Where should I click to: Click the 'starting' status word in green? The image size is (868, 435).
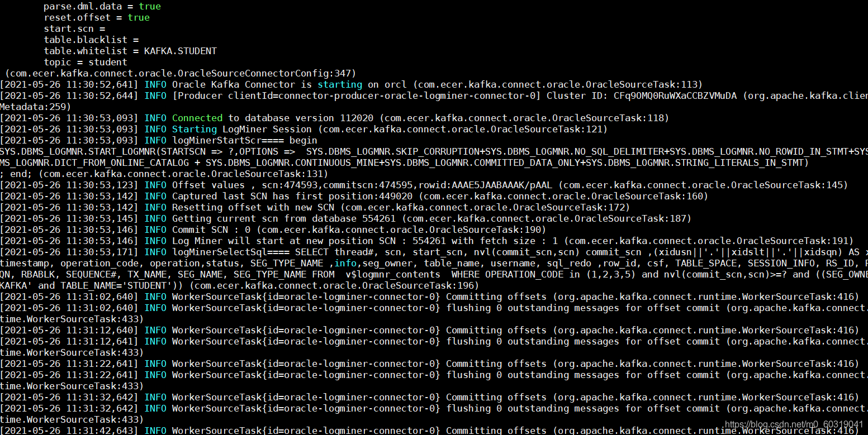click(x=339, y=84)
